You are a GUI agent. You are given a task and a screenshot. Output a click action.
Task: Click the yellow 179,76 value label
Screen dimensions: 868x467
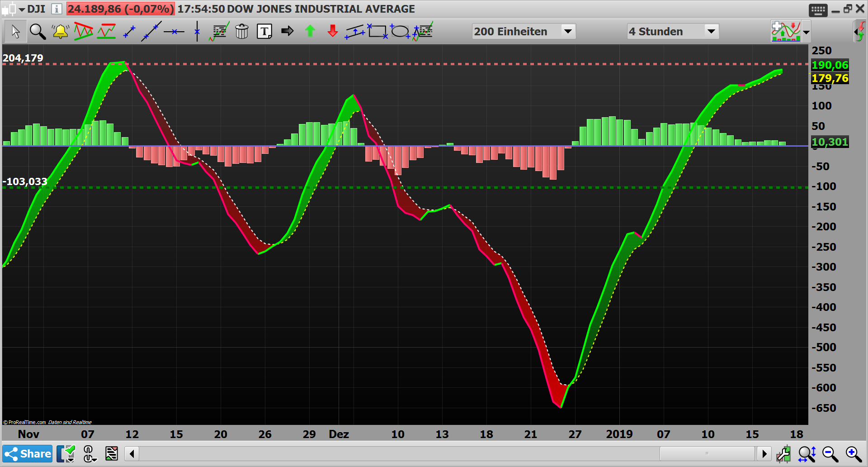click(830, 78)
